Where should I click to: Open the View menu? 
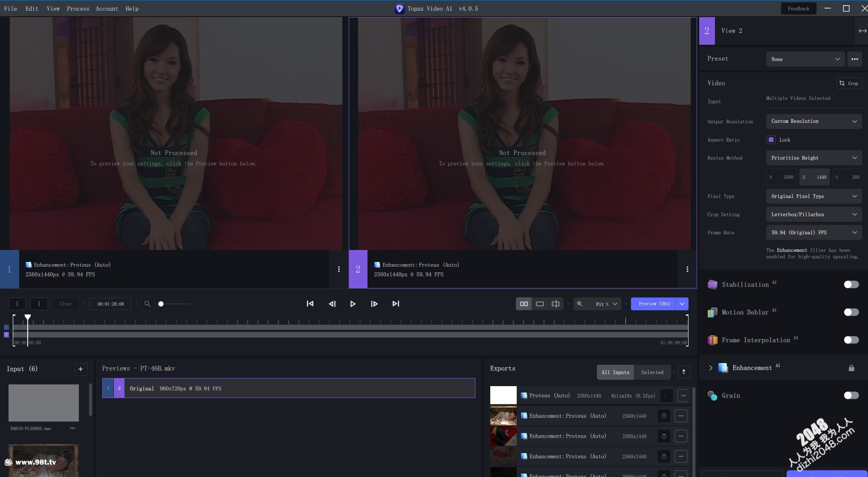pyautogui.click(x=53, y=9)
